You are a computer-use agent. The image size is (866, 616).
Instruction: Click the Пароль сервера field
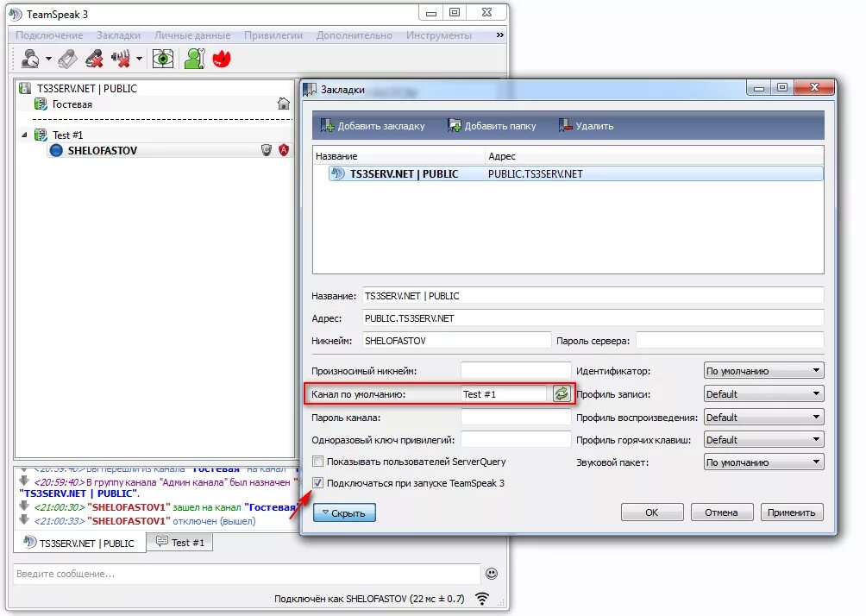(730, 341)
